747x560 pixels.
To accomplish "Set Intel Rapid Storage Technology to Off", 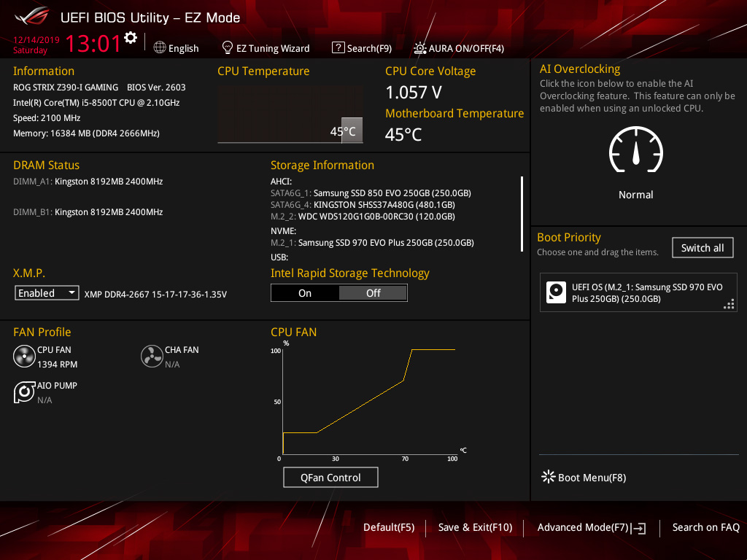I will pyautogui.click(x=373, y=293).
